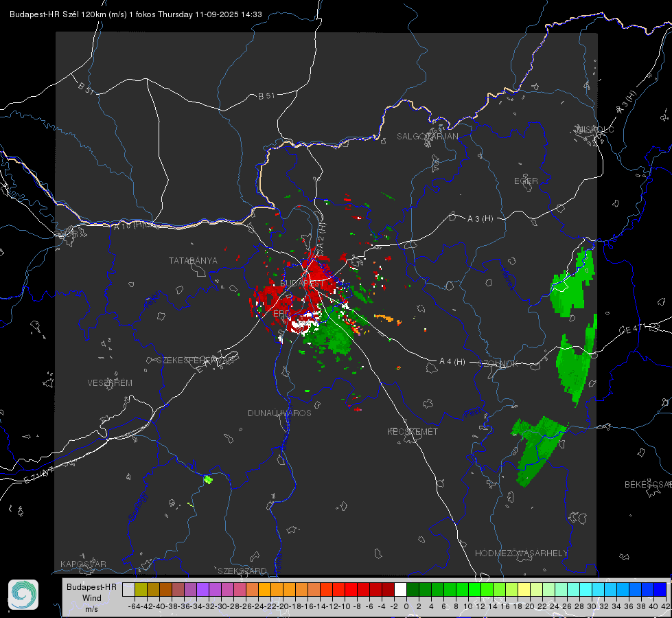This screenshot has width=672, height=618.
Task: Click the blue Pest county label near Kecskemét
Action: (472, 413)
